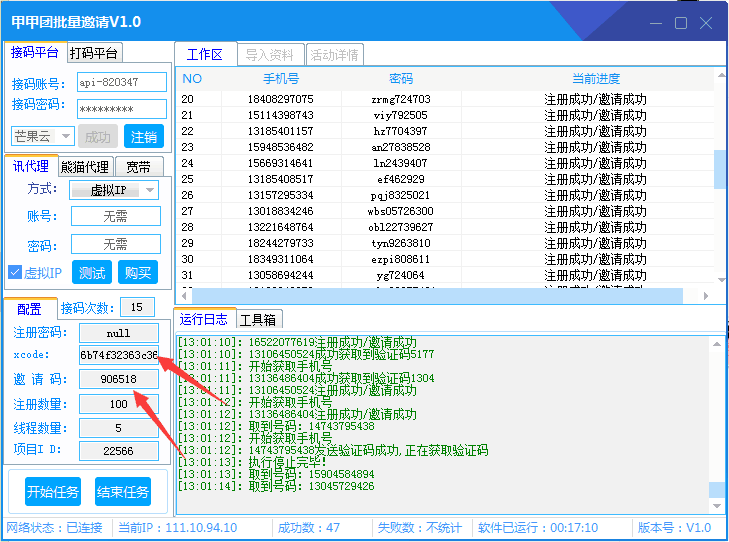Screen dimensions: 729x542
Task: Click the xcode input field
Action: point(119,355)
